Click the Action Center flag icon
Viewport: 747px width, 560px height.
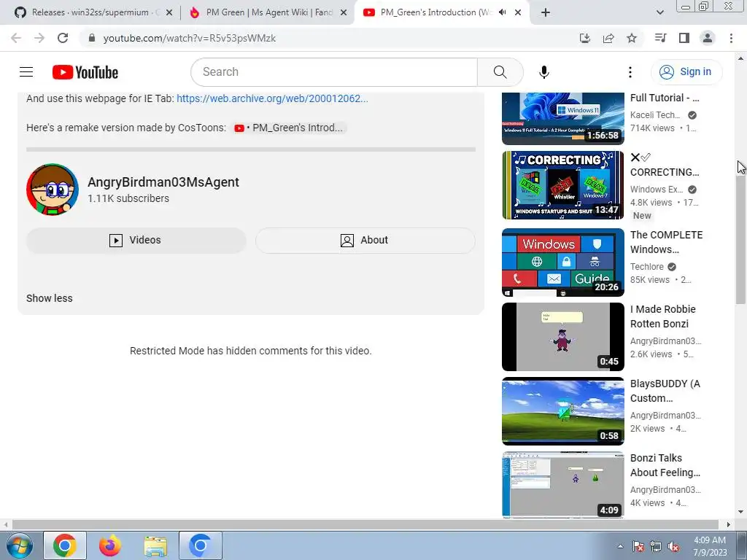[x=638, y=546]
